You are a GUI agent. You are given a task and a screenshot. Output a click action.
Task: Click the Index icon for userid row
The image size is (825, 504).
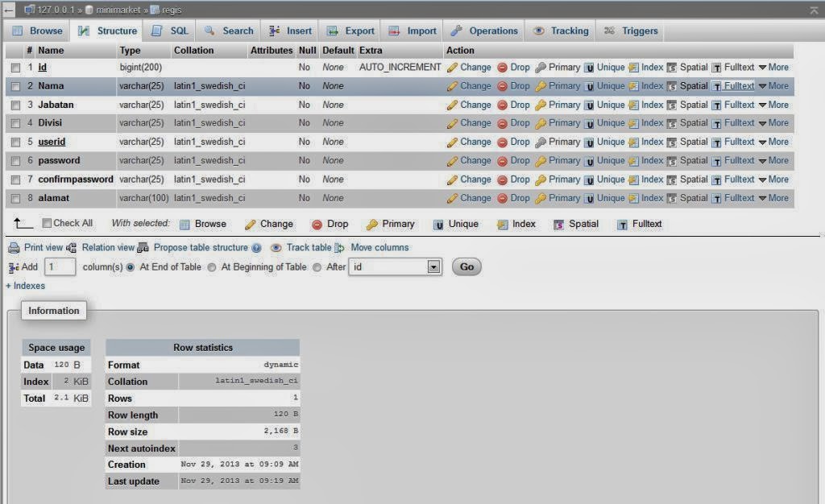pos(633,143)
